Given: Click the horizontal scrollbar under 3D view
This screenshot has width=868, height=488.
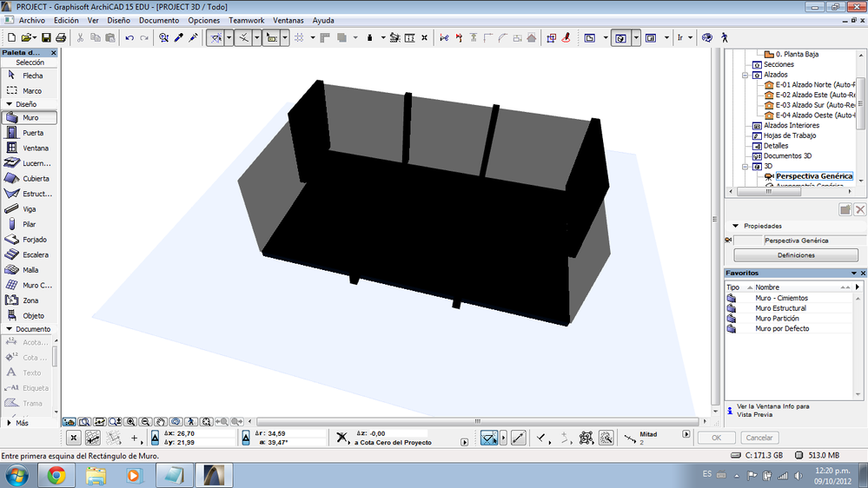Looking at the screenshot, I should [478, 422].
